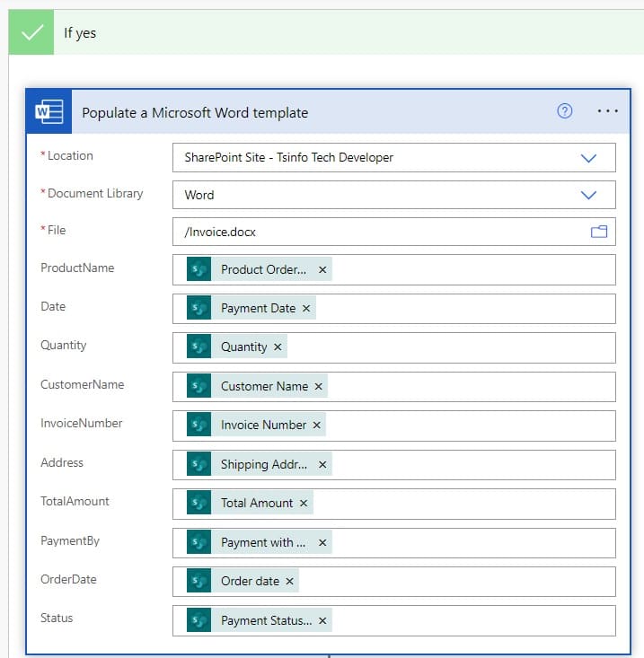Click inside the ProductName input field
Viewport: 644px width, 658px height.
393,269
